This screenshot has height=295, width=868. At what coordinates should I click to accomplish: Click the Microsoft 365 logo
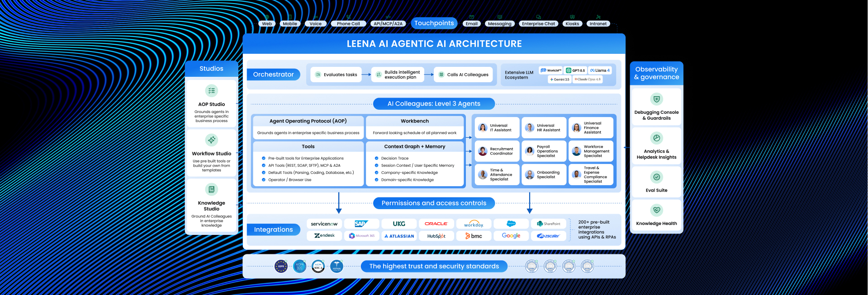(361, 236)
